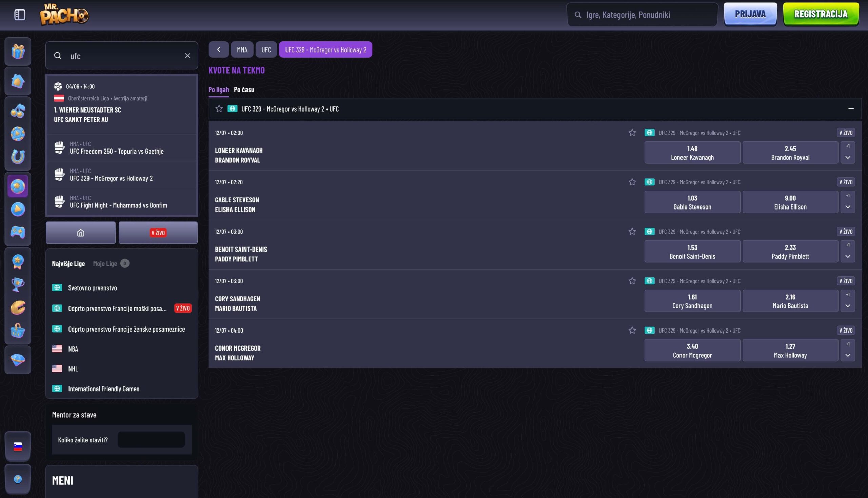
Task: Select the highlighted sports ball sidebar icon
Action: (18, 186)
